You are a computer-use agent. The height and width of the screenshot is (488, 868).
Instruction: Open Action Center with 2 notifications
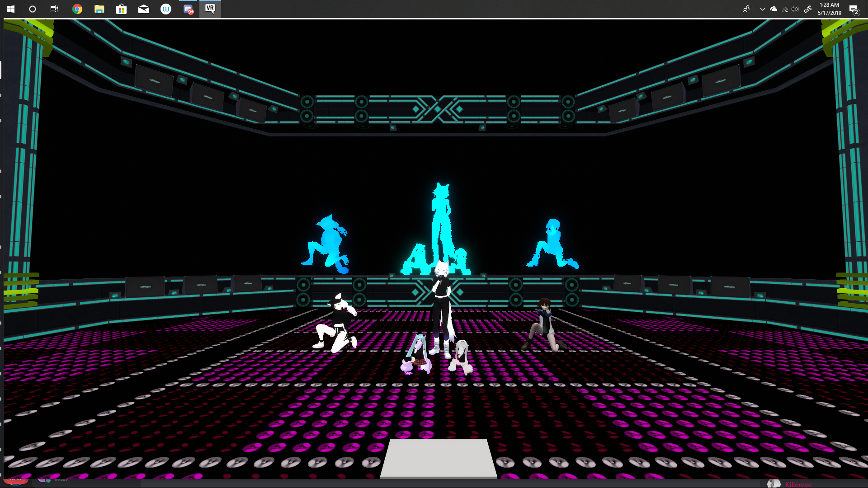click(x=854, y=9)
